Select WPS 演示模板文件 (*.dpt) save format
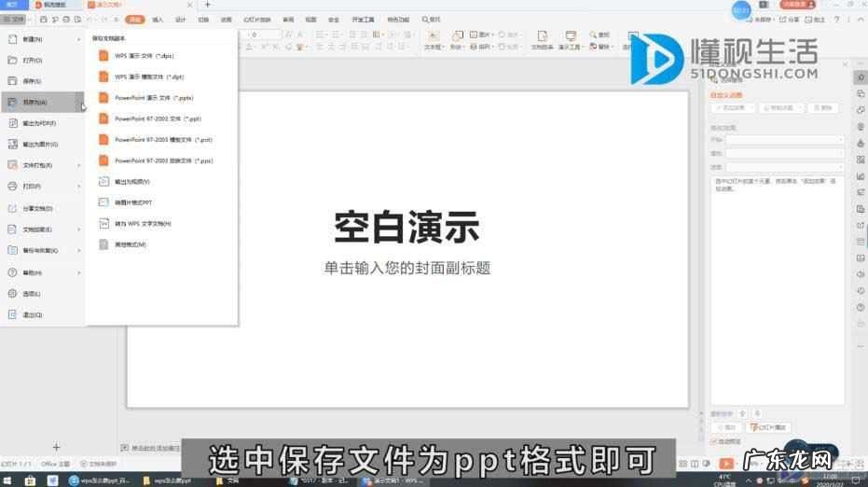Image resolution: width=868 pixels, height=487 pixels. click(160, 77)
